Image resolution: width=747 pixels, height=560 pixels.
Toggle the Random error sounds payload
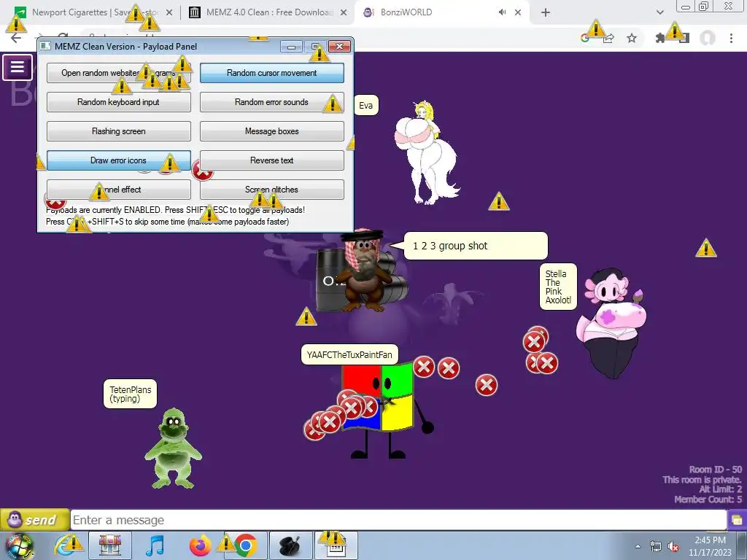coord(271,102)
